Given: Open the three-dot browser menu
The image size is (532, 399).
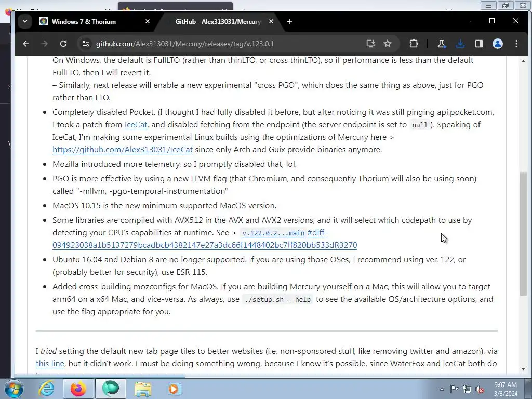Looking at the screenshot, I should 516,44.
